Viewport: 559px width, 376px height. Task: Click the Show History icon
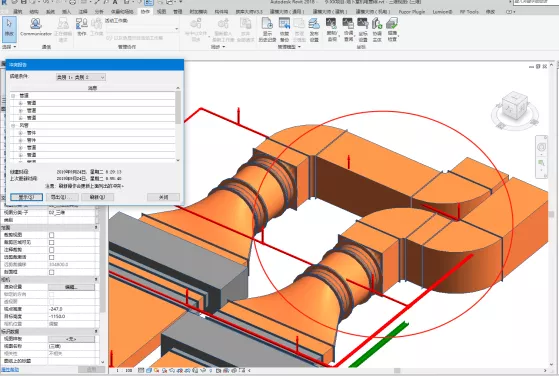(x=267, y=29)
